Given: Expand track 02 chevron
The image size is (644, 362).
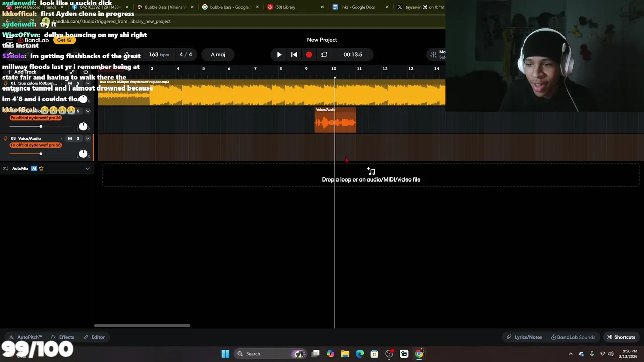Looking at the screenshot, I should coord(87,111).
